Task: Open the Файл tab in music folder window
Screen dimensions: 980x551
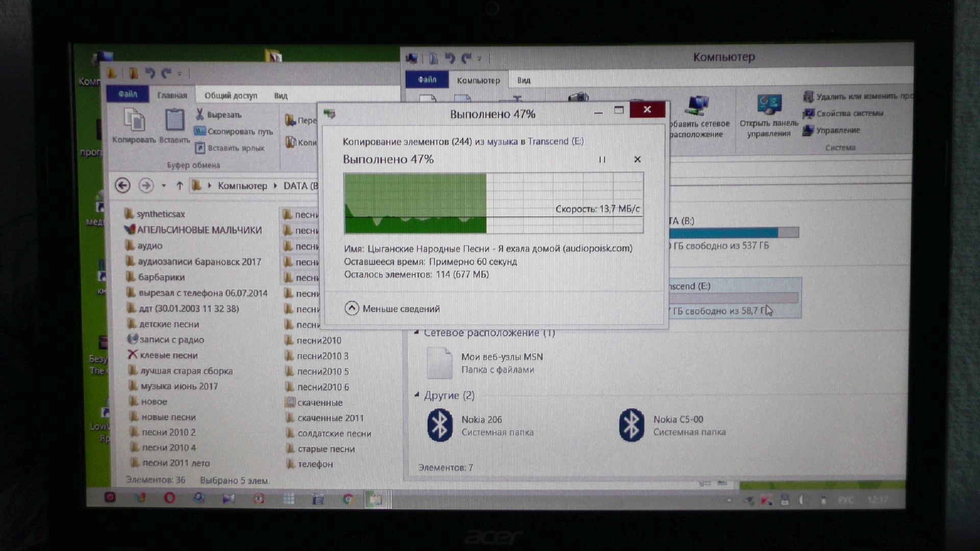Action: tap(128, 94)
